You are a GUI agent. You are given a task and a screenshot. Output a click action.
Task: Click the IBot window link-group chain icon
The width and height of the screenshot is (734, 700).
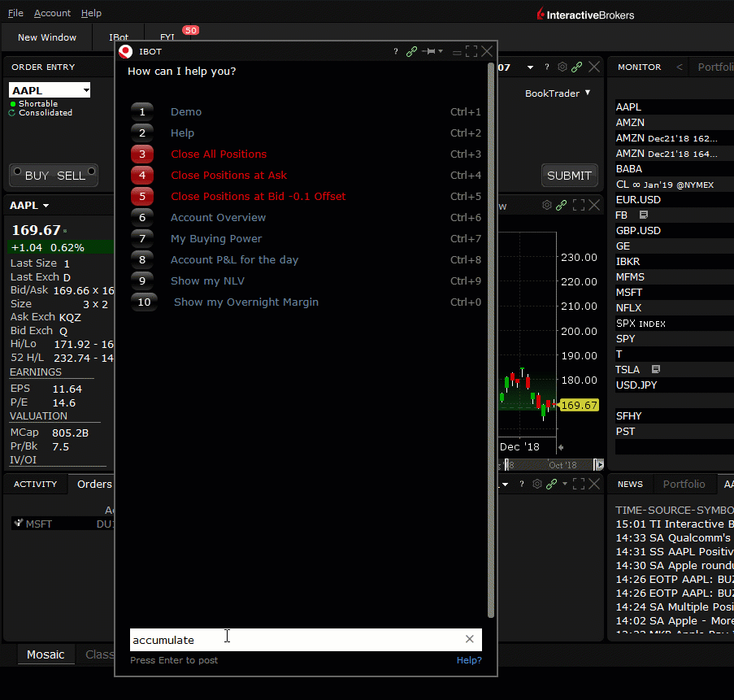coord(412,52)
